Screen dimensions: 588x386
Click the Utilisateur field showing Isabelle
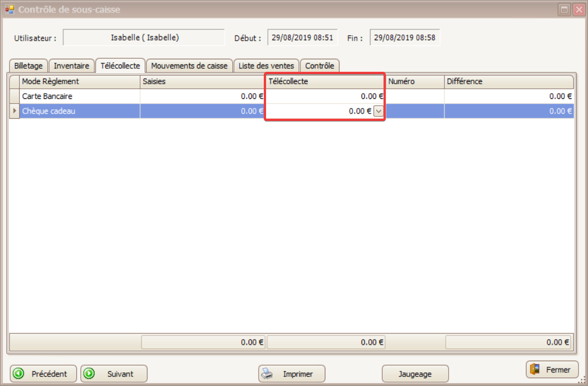click(x=144, y=37)
